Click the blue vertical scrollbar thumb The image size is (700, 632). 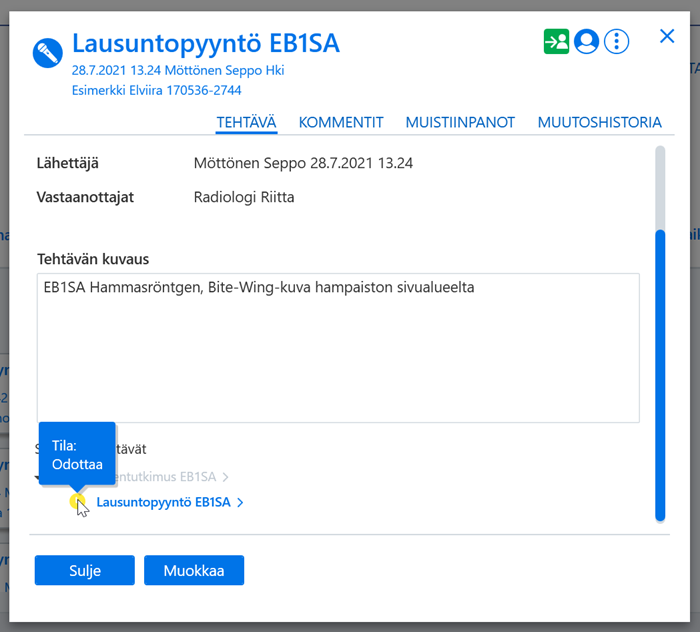[660, 375]
